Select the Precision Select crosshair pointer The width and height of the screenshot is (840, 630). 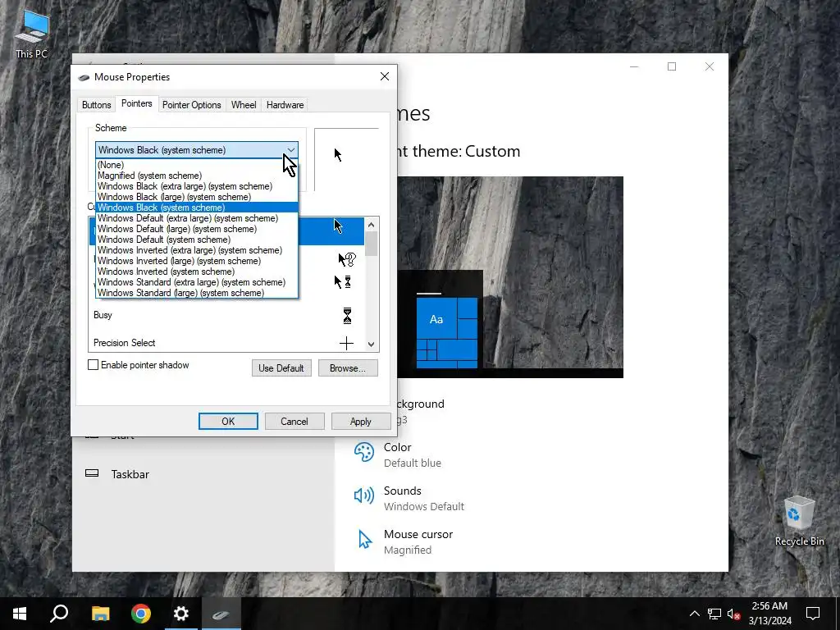[347, 344]
